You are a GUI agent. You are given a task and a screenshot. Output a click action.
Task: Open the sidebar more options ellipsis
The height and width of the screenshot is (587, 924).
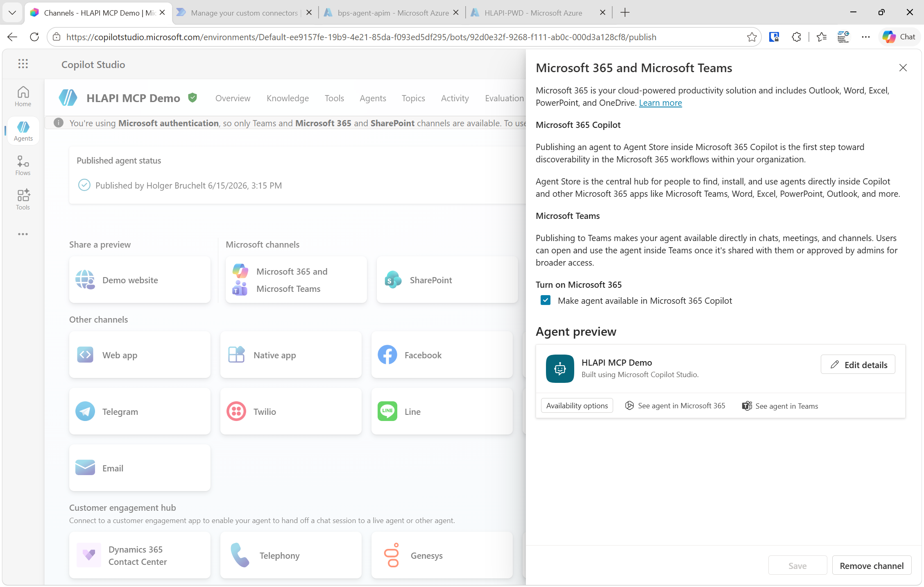click(23, 234)
